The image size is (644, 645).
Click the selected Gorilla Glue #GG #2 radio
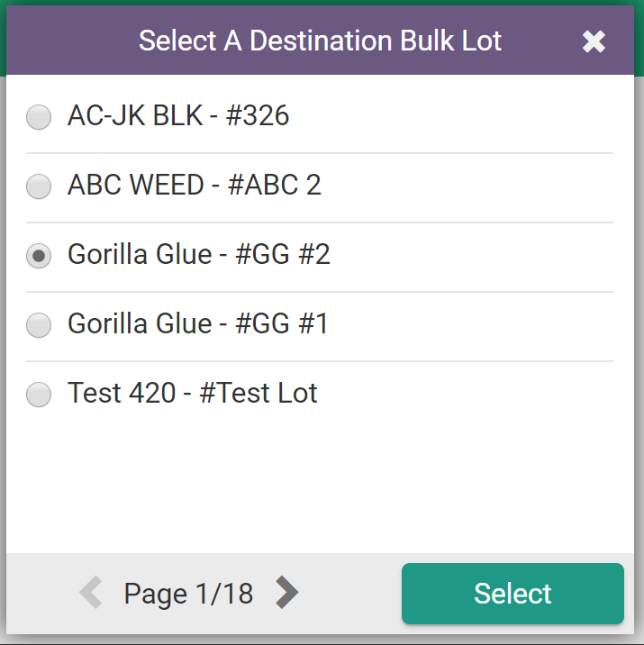[39, 256]
